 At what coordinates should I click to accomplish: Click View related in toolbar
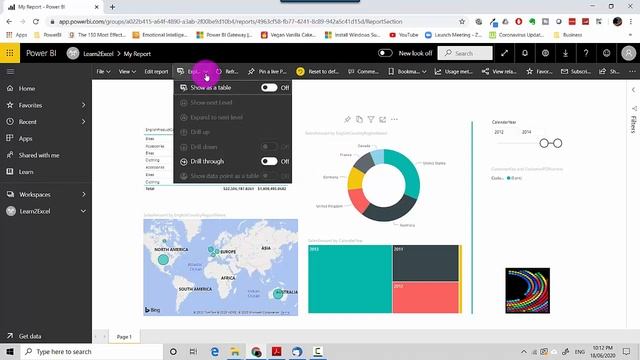tap(499, 71)
